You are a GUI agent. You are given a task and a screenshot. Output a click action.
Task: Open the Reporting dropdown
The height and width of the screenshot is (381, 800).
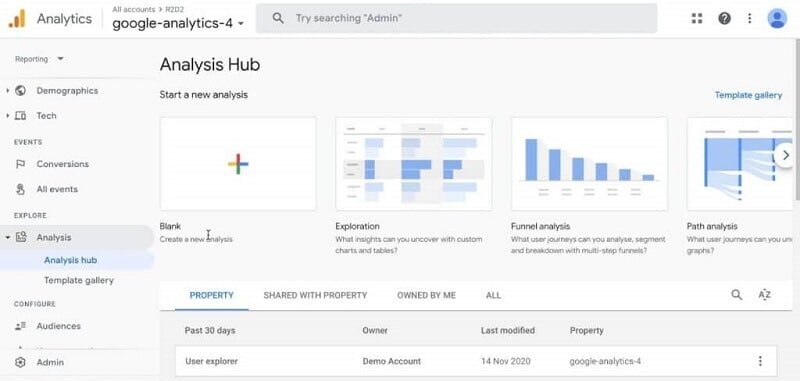point(39,59)
